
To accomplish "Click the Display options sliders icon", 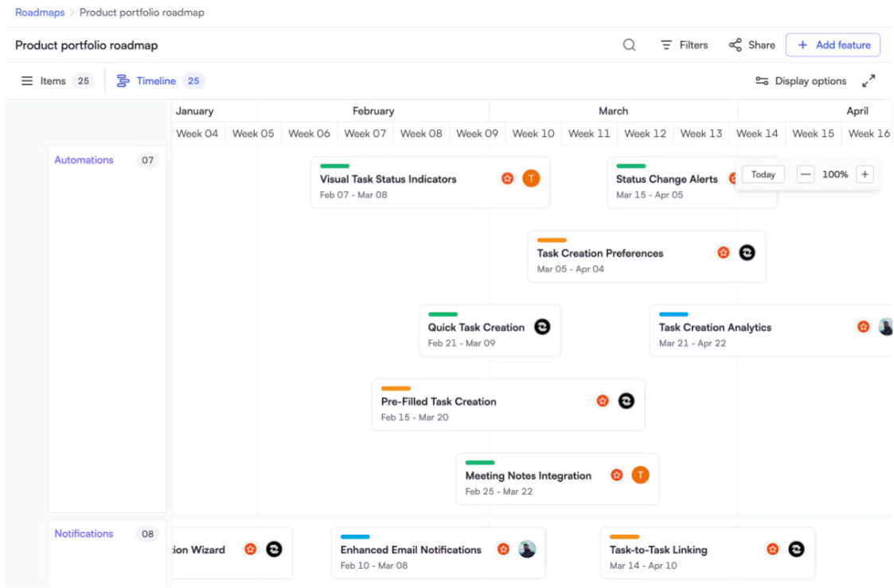I will pyautogui.click(x=762, y=81).
